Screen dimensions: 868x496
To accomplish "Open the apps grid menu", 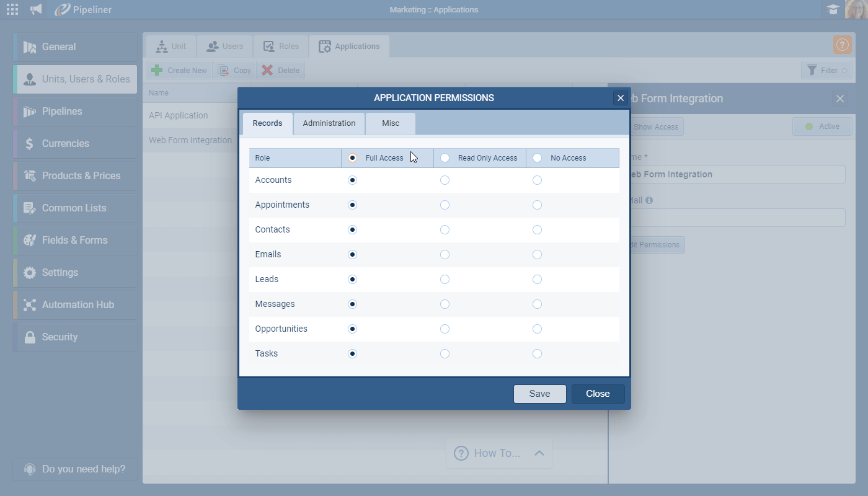I will point(12,9).
